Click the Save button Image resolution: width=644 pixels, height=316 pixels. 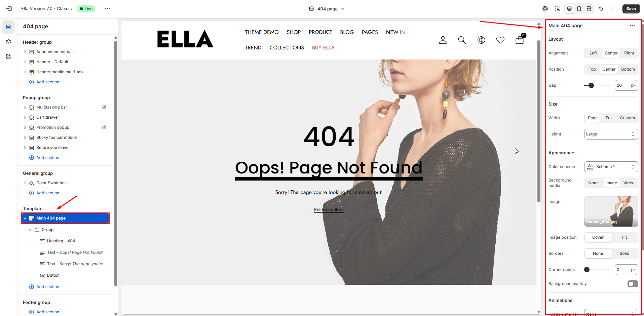click(x=631, y=9)
